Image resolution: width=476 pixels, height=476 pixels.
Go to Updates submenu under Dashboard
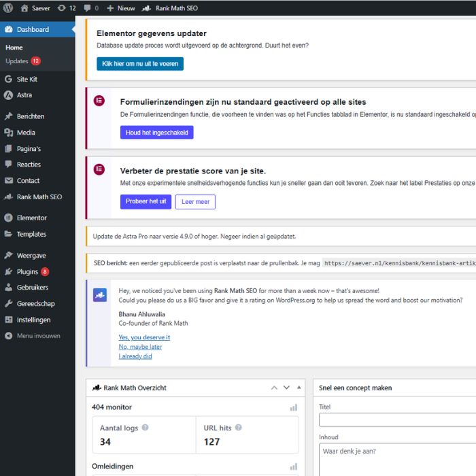pos(17,61)
